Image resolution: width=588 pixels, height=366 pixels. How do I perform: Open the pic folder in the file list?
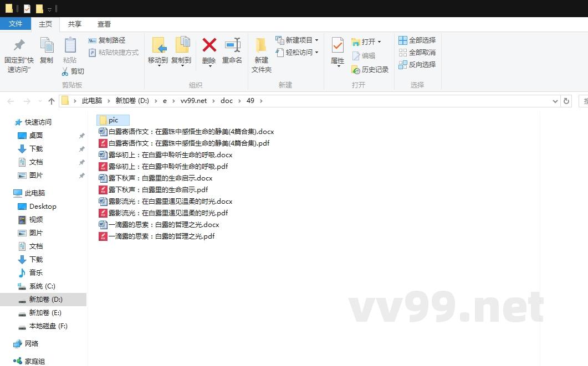[113, 120]
